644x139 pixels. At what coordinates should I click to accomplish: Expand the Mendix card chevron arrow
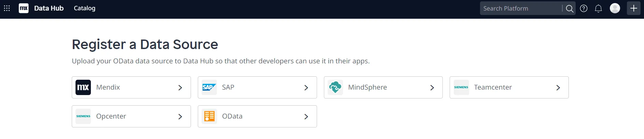point(180,88)
